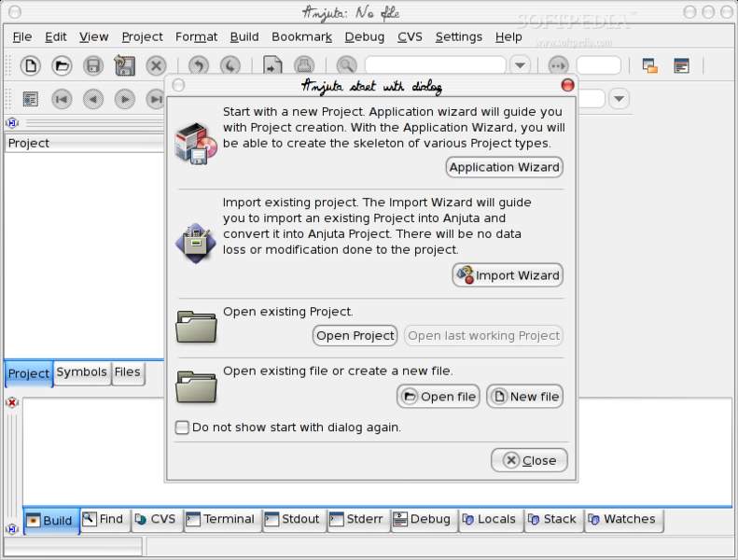Open the Settings menu
The height and width of the screenshot is (560, 738).
458,36
